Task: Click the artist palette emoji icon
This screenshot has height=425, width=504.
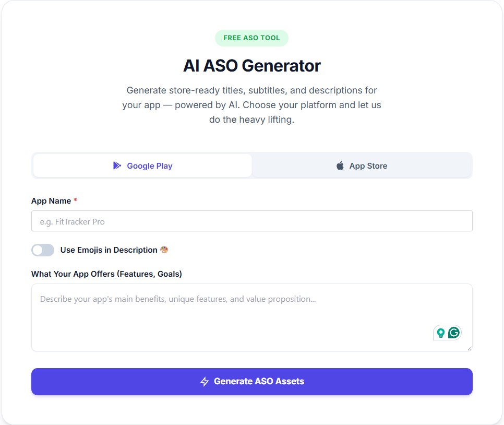Action: [163, 250]
